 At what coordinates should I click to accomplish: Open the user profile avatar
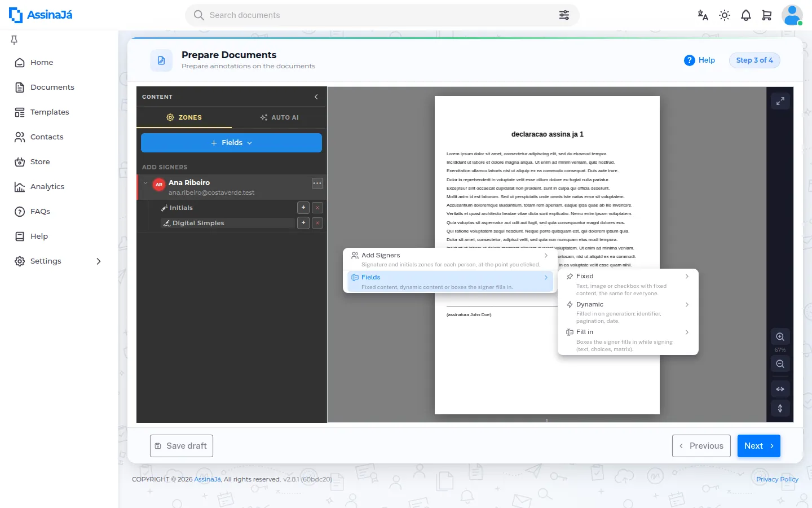coord(792,15)
